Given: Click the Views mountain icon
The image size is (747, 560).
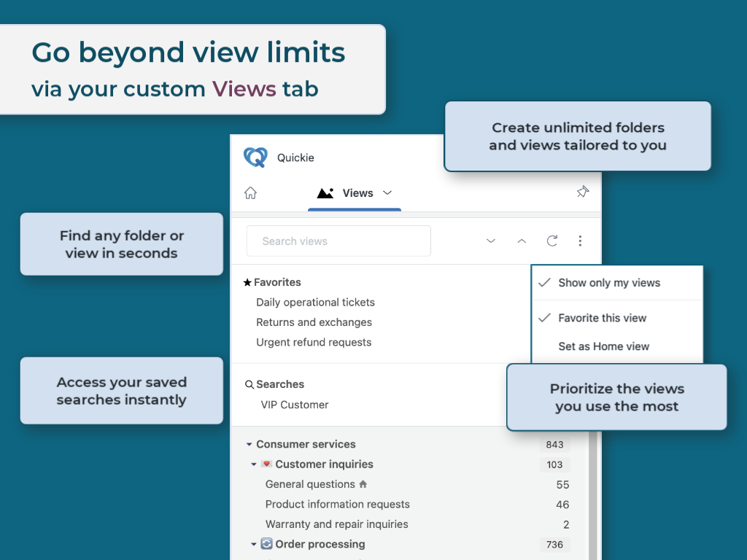Looking at the screenshot, I should (325, 193).
